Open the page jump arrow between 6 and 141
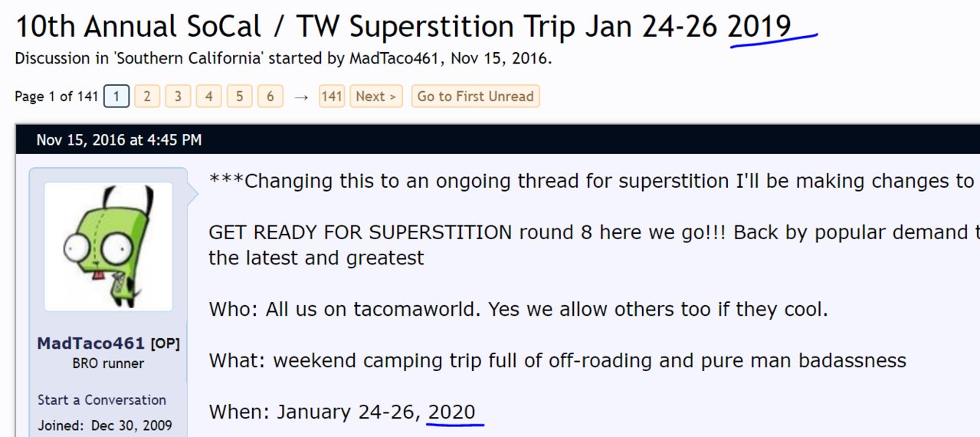Viewport: 980px width, 437px height. 301,97
